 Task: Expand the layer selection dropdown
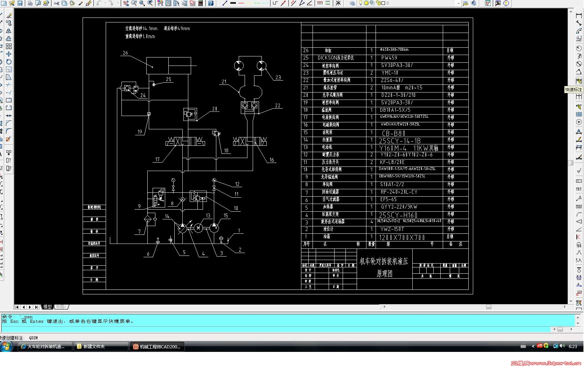[x=458, y=3]
